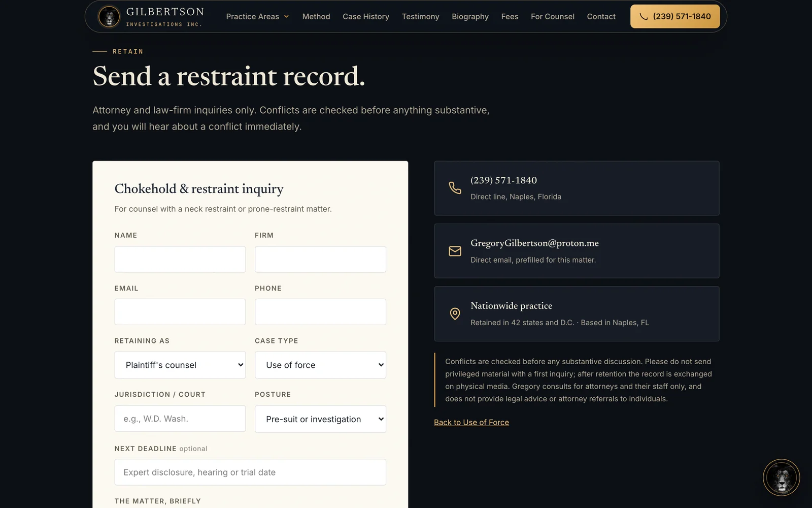Click the GregoryGilbertson@proton.me email address
Image resolution: width=812 pixels, height=508 pixels.
point(534,243)
